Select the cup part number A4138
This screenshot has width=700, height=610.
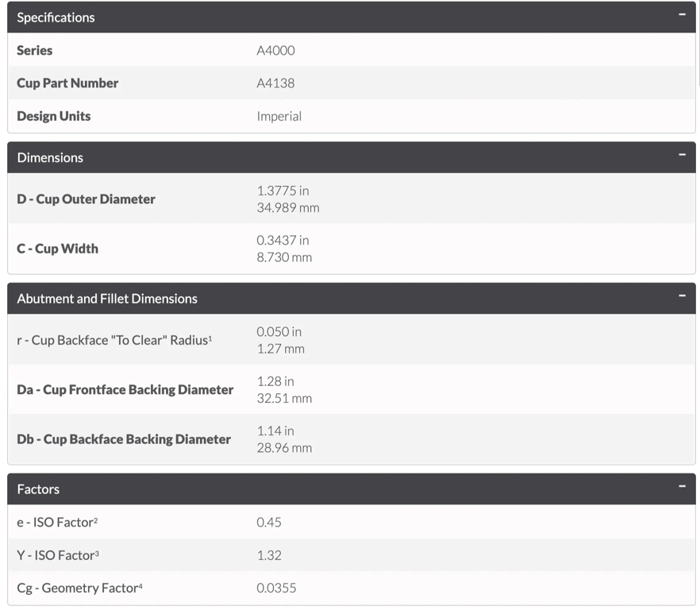[275, 83]
